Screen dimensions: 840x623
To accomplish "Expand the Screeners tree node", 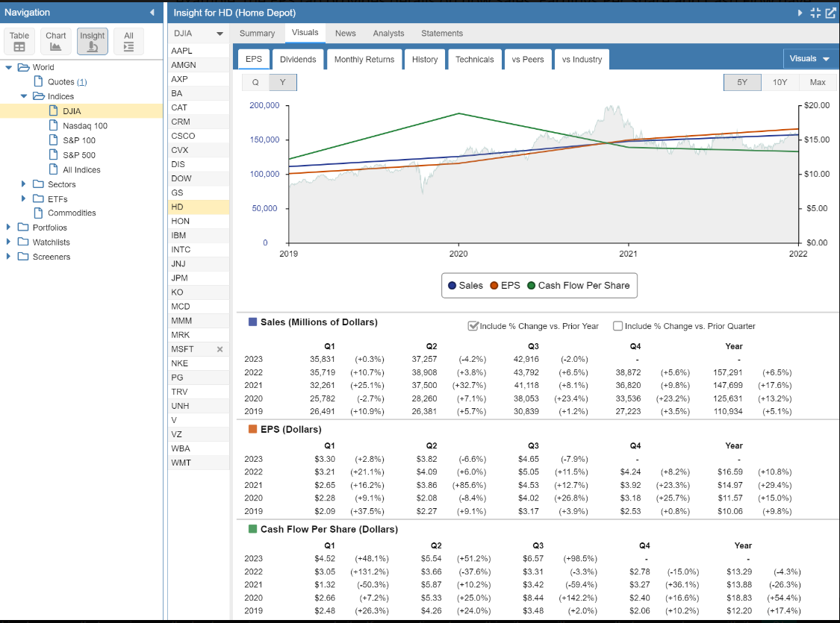I will 8,257.
